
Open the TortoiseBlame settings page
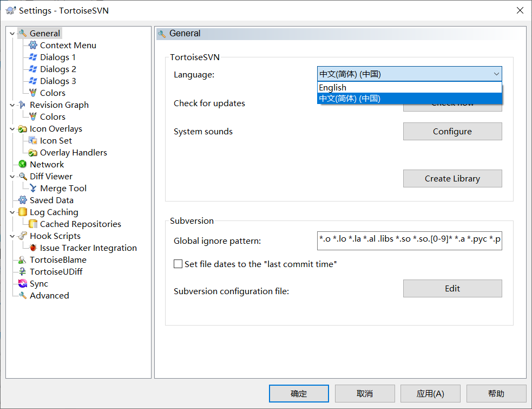coord(58,260)
